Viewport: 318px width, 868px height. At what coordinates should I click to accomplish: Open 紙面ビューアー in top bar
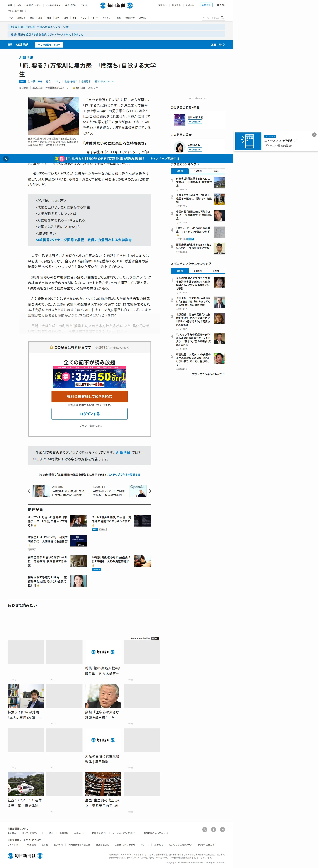pos(33,5)
